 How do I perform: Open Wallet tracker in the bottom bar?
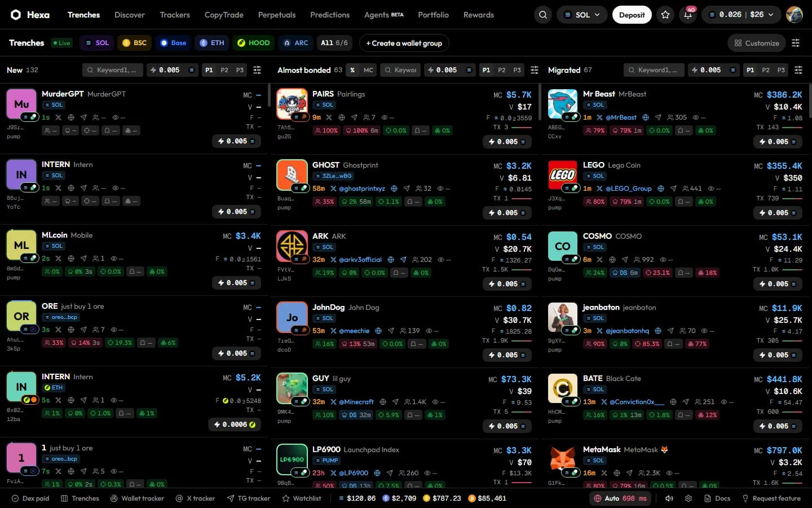pyautogui.click(x=137, y=498)
